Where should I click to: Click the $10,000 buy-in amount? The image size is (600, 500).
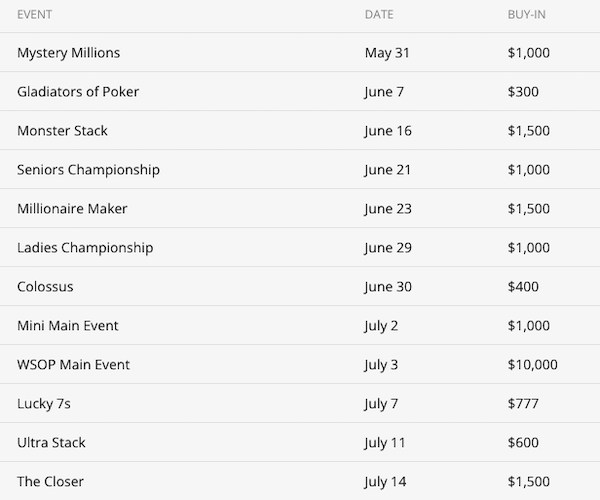tap(533, 365)
